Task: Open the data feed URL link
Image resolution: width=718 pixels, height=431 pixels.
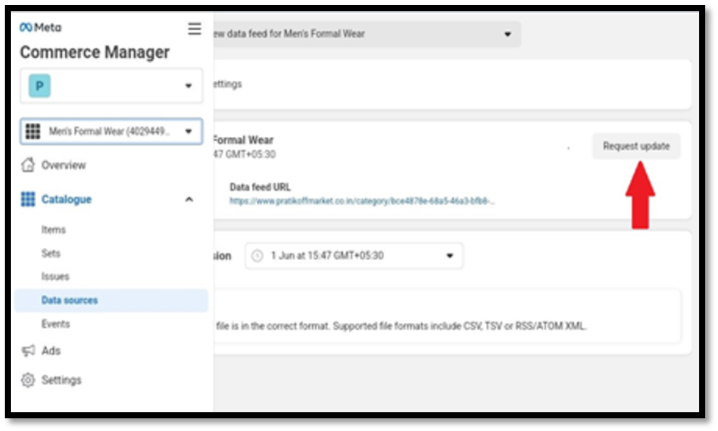Action: [361, 201]
